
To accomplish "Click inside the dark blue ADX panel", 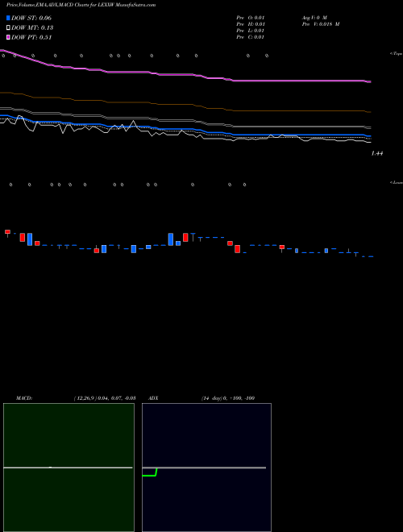I will click(206, 468).
